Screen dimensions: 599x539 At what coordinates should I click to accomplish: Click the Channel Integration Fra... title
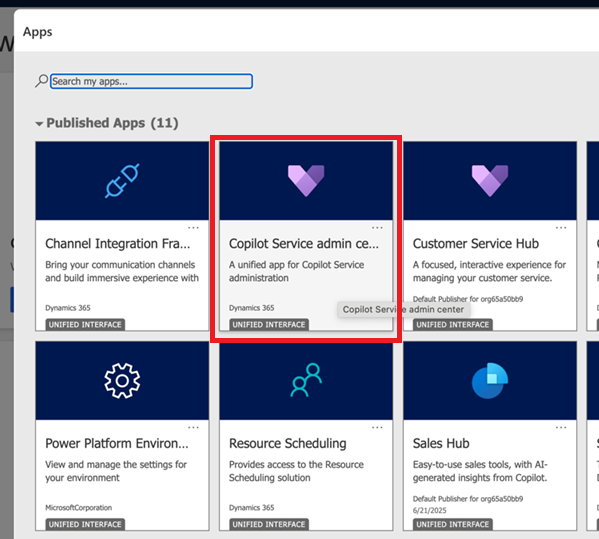pos(118,244)
